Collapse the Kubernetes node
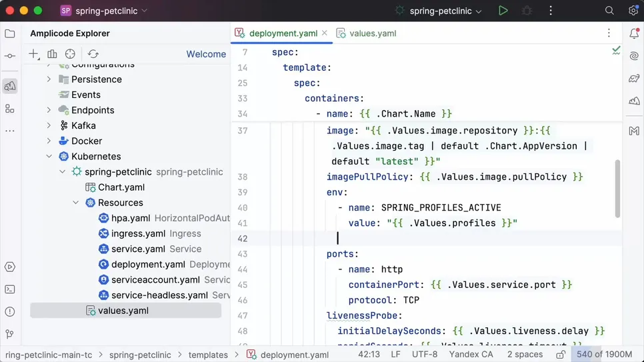 49,157
